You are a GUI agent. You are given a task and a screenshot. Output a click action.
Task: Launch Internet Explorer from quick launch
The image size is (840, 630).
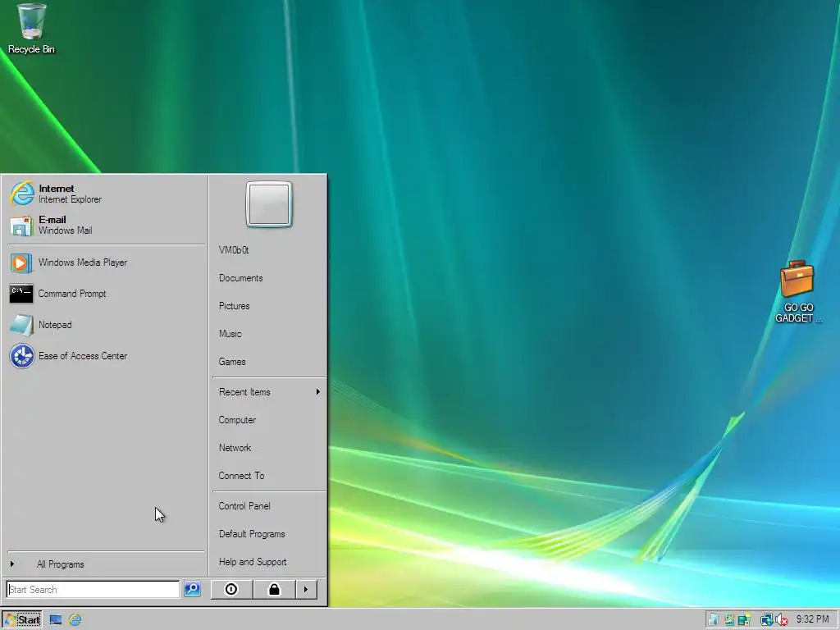tap(75, 620)
